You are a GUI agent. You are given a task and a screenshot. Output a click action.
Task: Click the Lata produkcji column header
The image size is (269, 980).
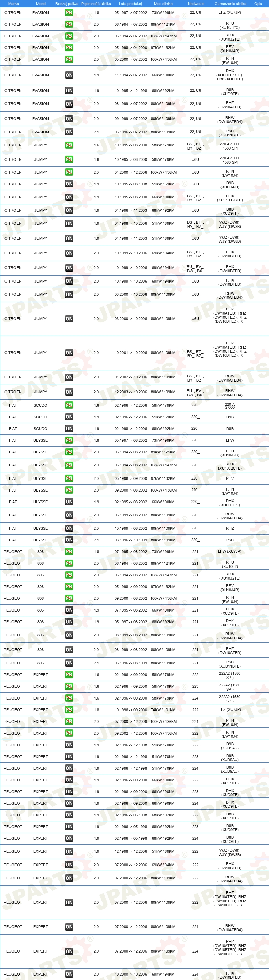[130, 4]
